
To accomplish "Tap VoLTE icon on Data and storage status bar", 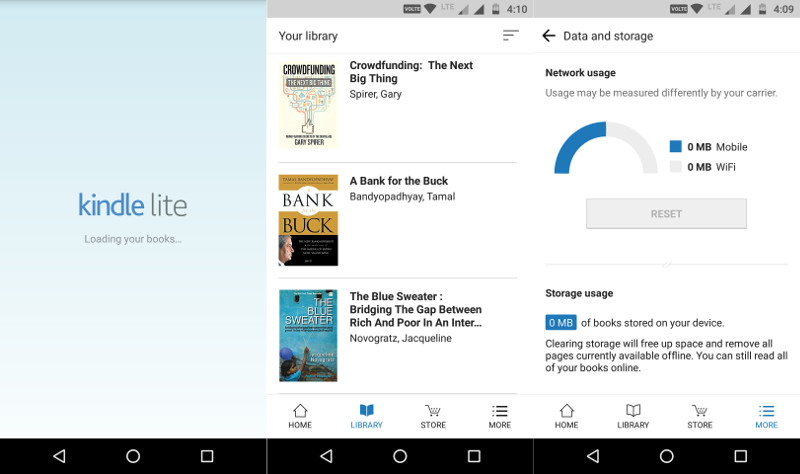I will click(679, 9).
